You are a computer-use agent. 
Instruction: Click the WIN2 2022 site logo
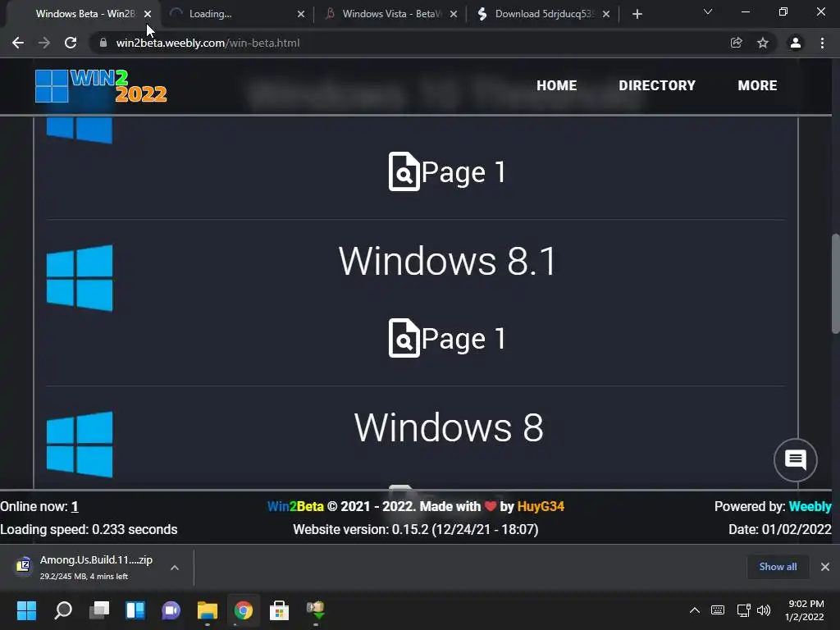click(x=101, y=85)
